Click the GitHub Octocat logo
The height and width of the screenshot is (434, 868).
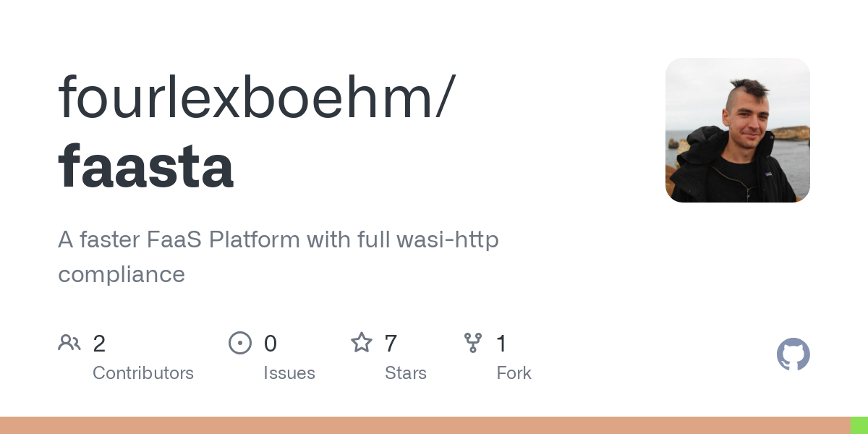pyautogui.click(x=793, y=354)
